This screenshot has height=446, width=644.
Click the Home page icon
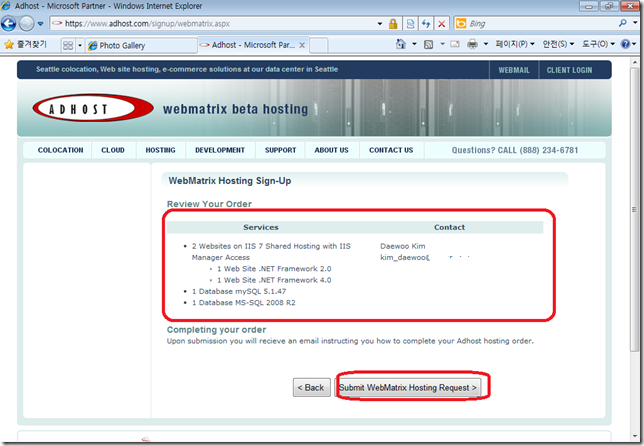tap(401, 44)
